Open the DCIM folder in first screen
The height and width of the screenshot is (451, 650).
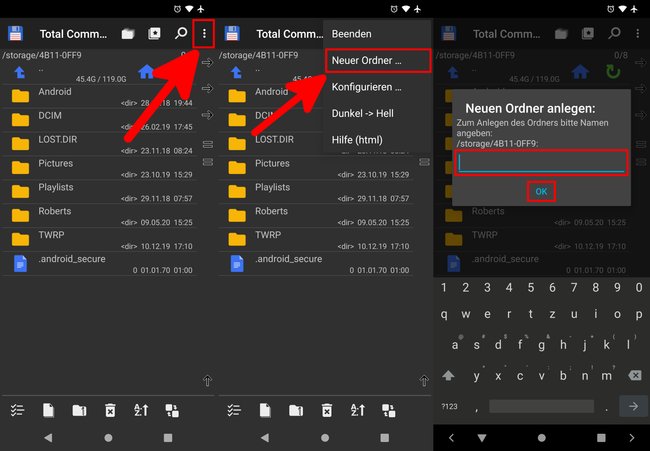coord(99,120)
